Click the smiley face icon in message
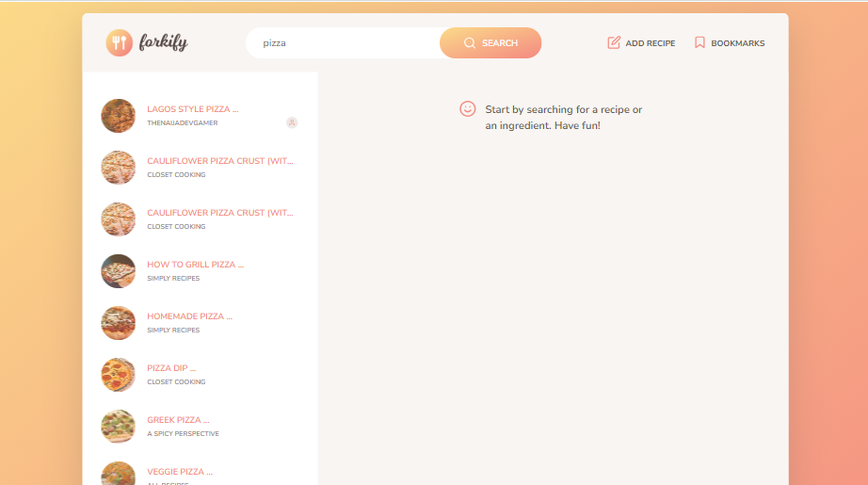 tap(468, 108)
